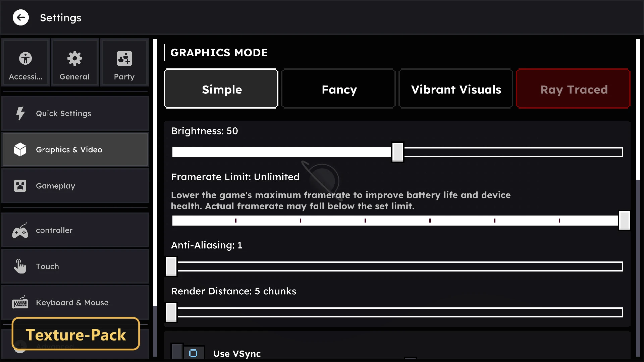Open the Party tab icon
Screen dimensions: 644x362
[x=124, y=58]
